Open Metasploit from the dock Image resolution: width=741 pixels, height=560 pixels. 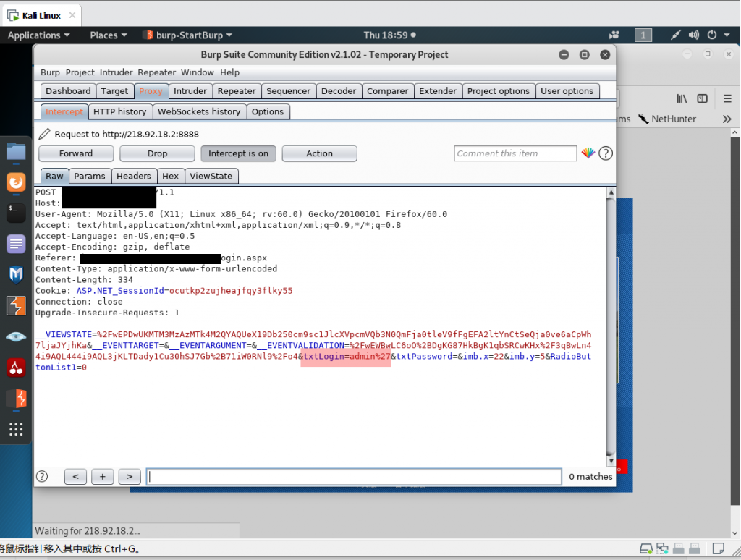16,275
